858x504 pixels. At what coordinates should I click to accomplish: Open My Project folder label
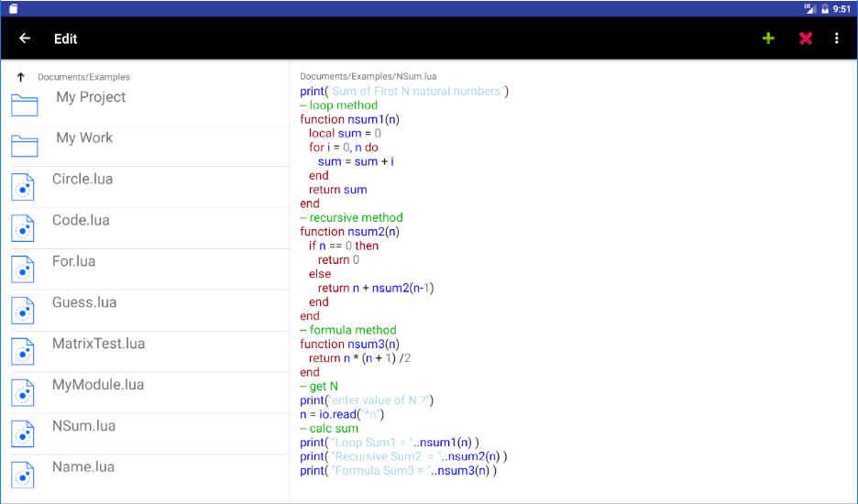pos(91,97)
